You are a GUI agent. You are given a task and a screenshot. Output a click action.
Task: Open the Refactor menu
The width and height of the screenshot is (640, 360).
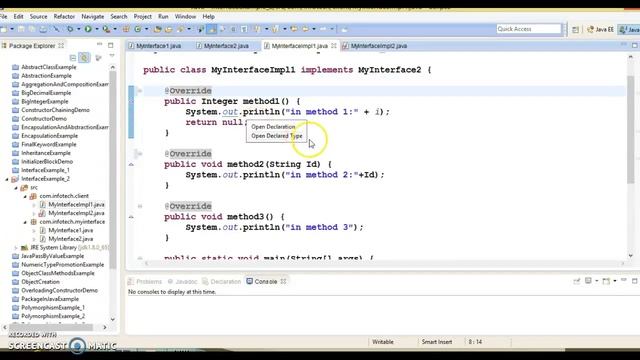click(x=64, y=16)
